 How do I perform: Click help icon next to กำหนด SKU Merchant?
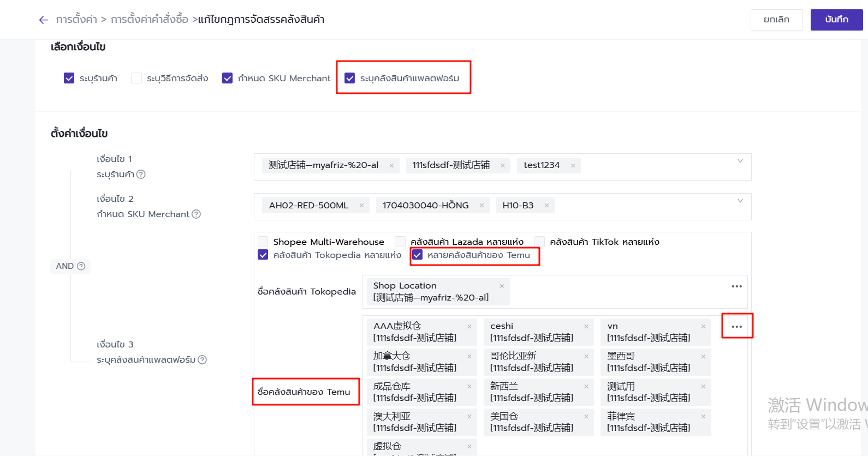(197, 214)
